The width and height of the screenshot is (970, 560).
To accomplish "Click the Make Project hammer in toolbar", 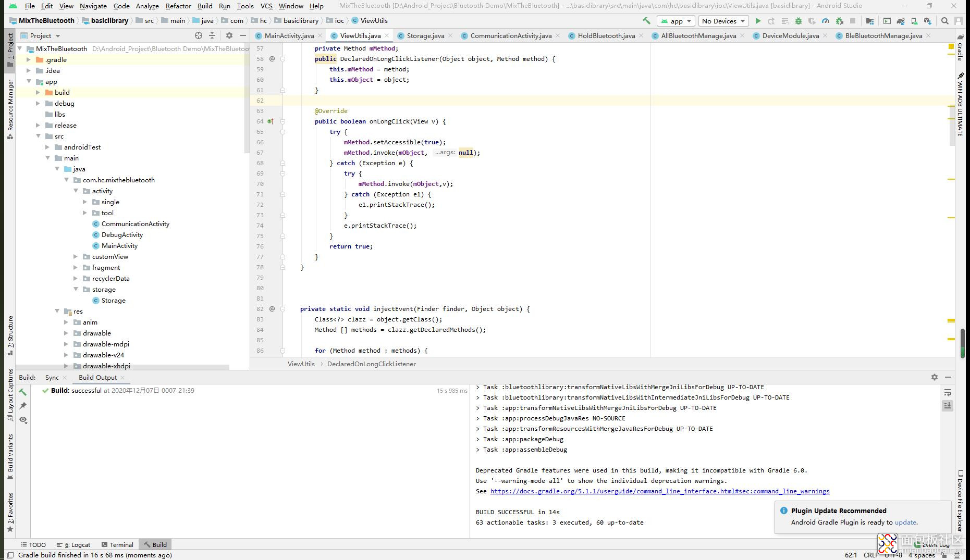I will coord(646,21).
